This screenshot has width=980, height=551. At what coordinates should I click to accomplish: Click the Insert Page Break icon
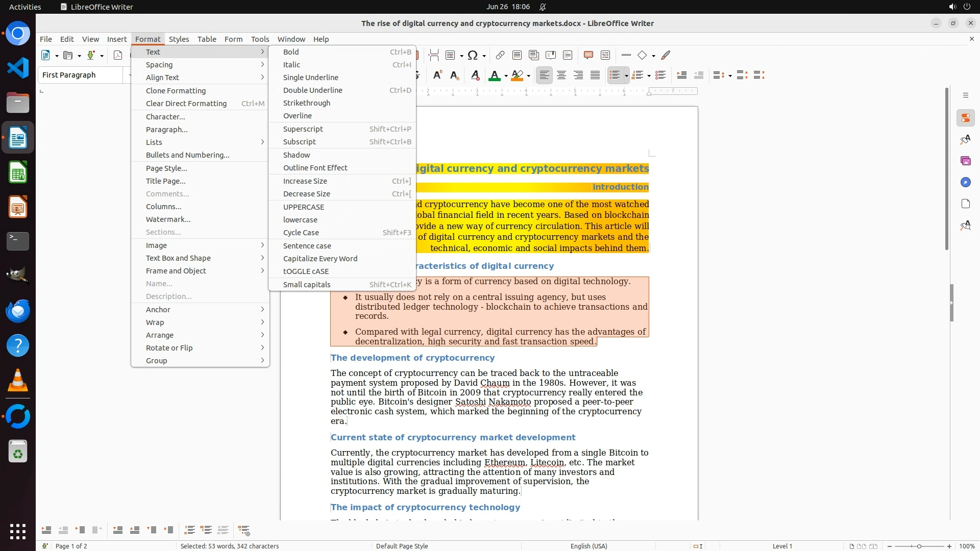pos(434,55)
